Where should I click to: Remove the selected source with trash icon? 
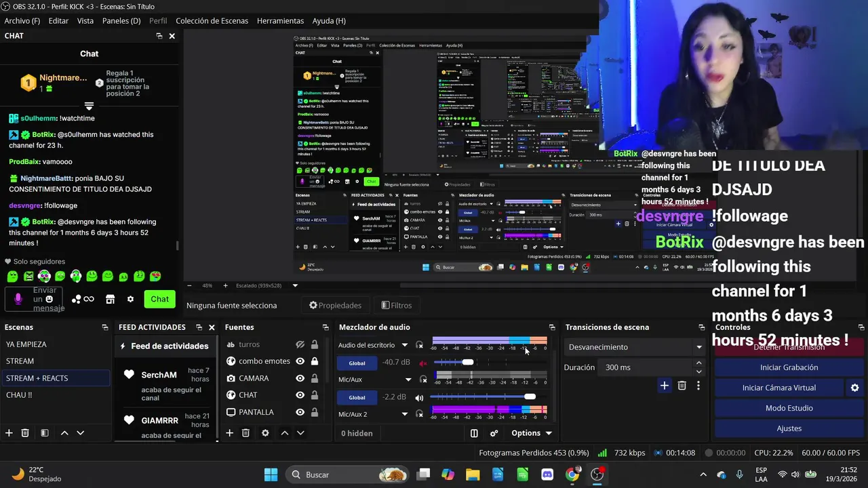[245, 433]
